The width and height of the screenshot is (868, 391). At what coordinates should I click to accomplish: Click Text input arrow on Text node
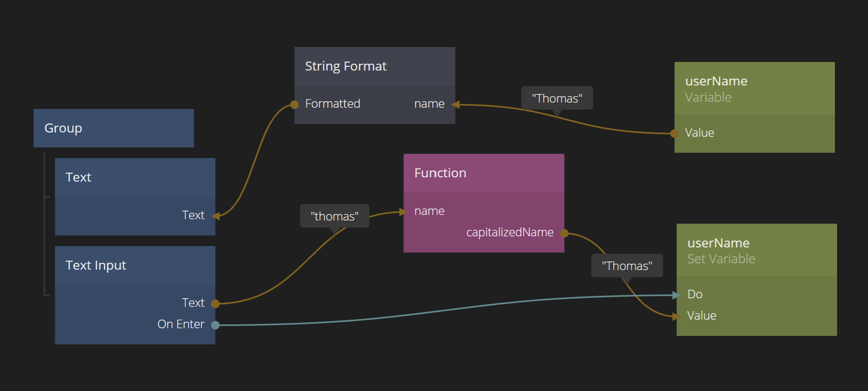click(216, 216)
